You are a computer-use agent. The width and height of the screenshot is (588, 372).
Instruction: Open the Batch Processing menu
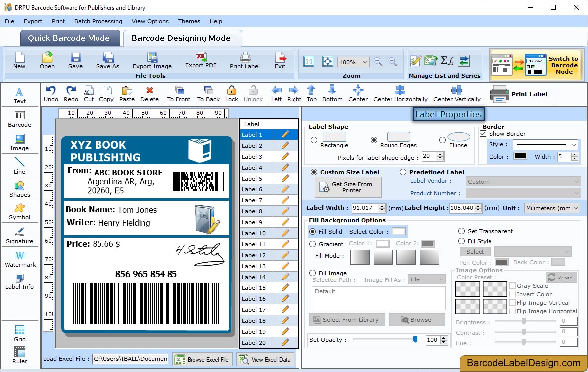[x=98, y=21]
